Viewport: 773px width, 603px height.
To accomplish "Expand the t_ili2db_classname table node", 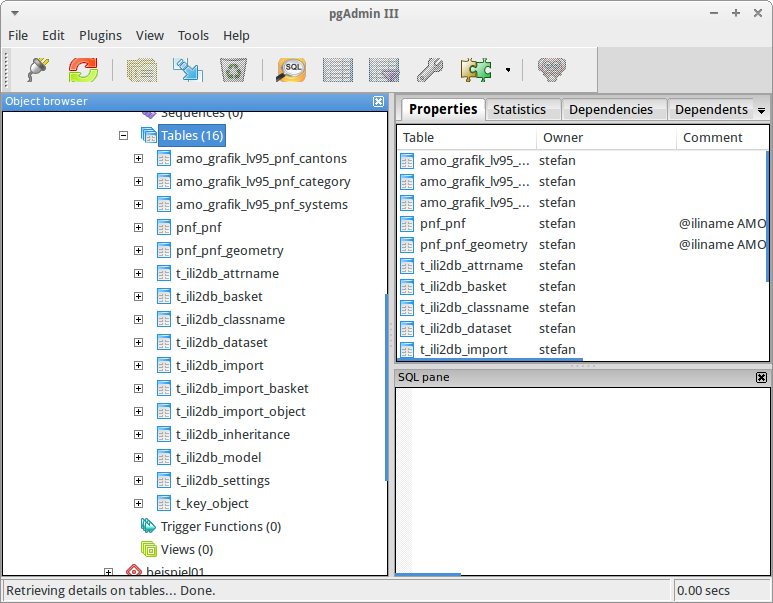I will click(139, 319).
